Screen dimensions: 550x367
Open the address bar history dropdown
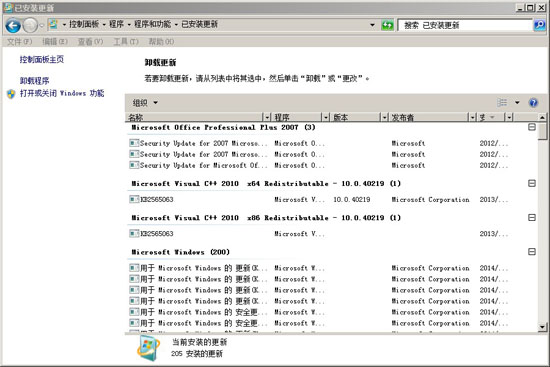(372, 25)
